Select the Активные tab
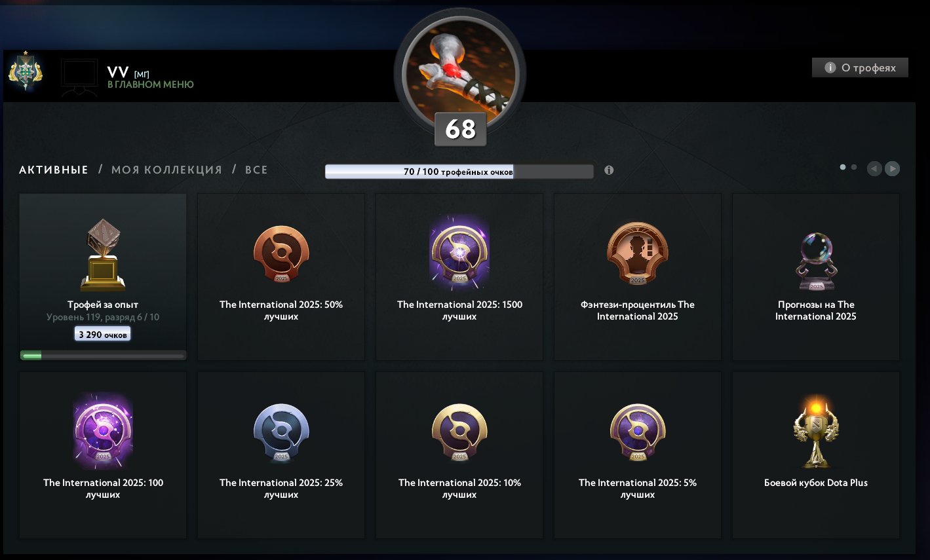 pyautogui.click(x=54, y=170)
